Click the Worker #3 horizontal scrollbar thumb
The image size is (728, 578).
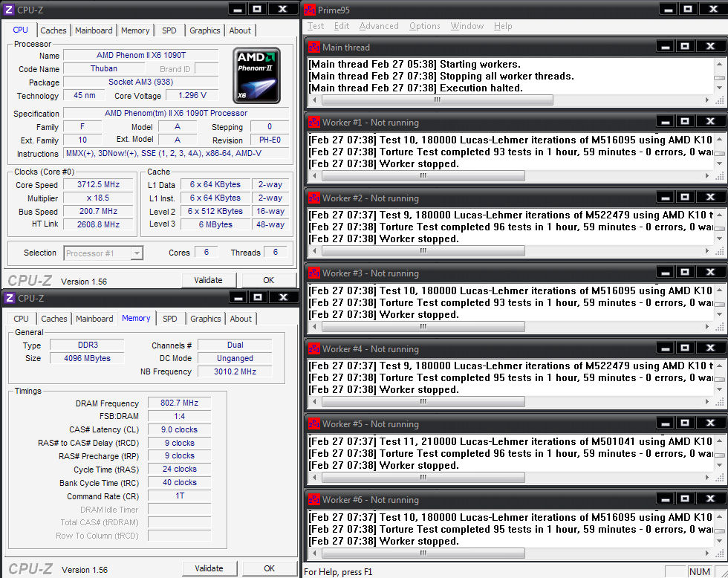(423, 326)
